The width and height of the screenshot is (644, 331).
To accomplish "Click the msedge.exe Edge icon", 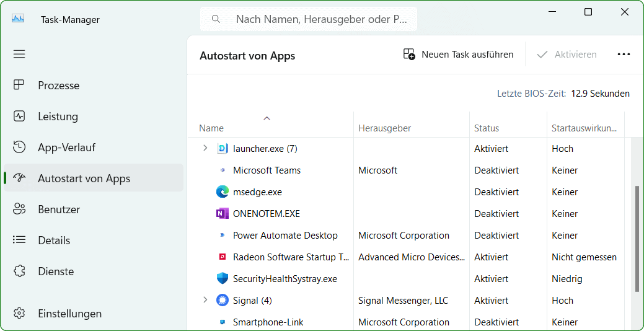I will 223,192.
